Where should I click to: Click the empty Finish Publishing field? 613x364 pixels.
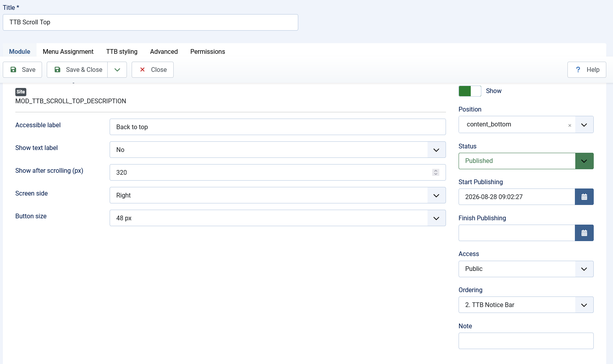pos(517,233)
